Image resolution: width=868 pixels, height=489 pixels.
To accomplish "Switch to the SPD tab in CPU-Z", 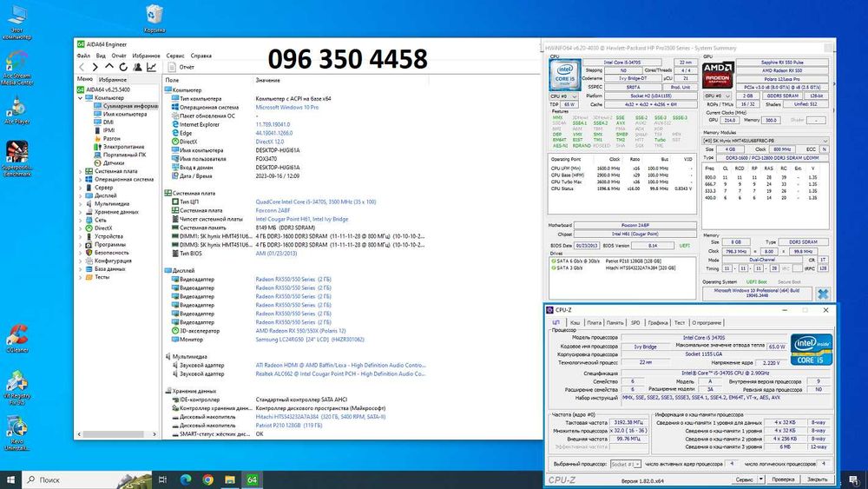I will [x=635, y=322].
